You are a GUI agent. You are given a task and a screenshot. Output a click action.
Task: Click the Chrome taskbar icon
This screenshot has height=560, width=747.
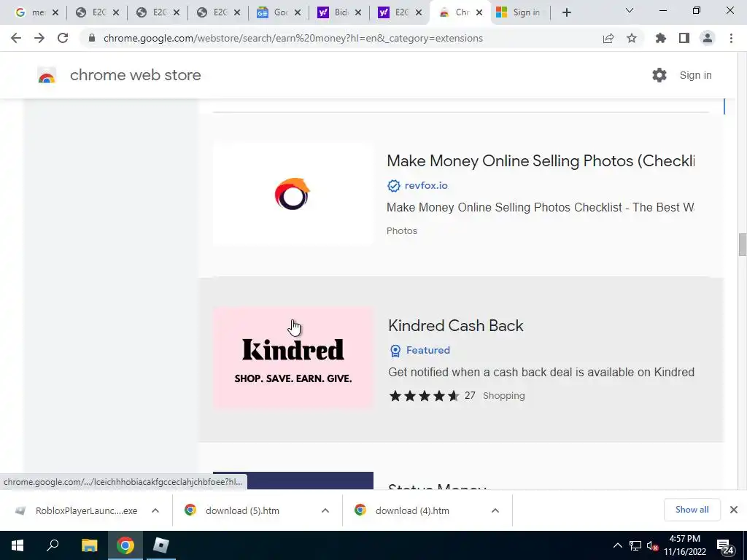(x=125, y=545)
